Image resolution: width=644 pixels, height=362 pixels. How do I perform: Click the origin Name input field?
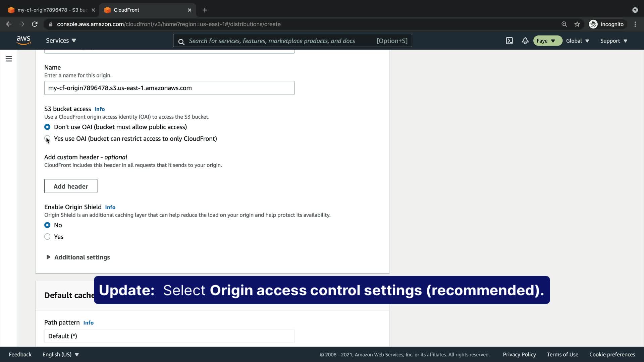[x=169, y=88]
